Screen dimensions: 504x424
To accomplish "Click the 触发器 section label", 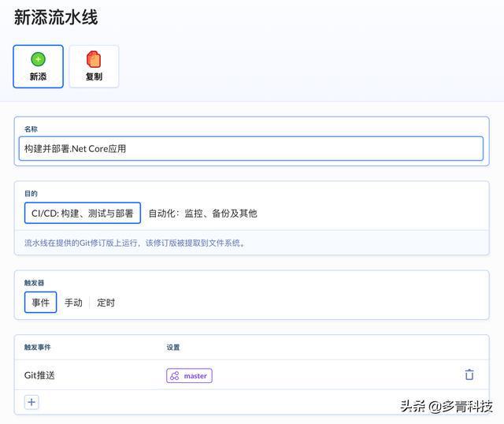I will (34, 282).
